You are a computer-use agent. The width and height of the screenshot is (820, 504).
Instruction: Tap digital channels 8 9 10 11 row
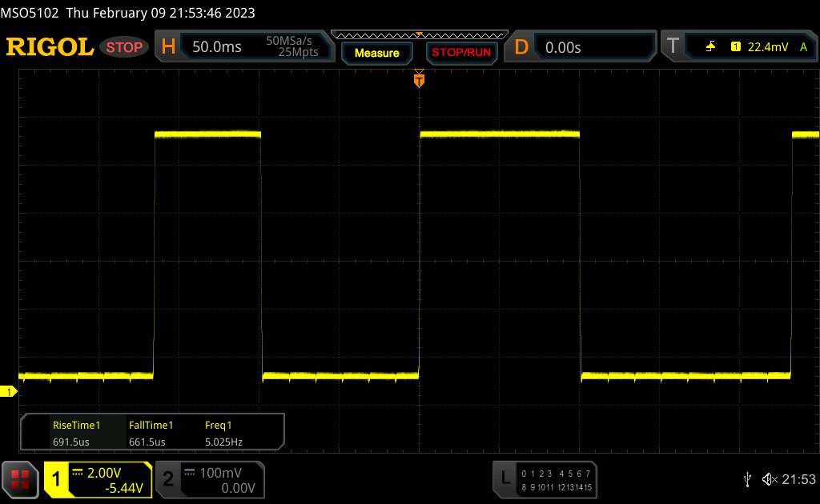[537, 487]
